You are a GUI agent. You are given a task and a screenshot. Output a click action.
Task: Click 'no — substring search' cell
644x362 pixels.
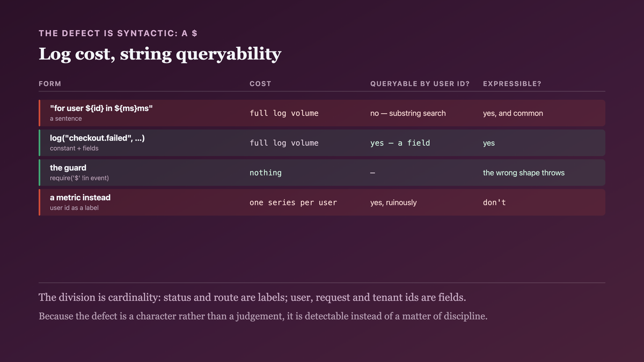click(408, 113)
